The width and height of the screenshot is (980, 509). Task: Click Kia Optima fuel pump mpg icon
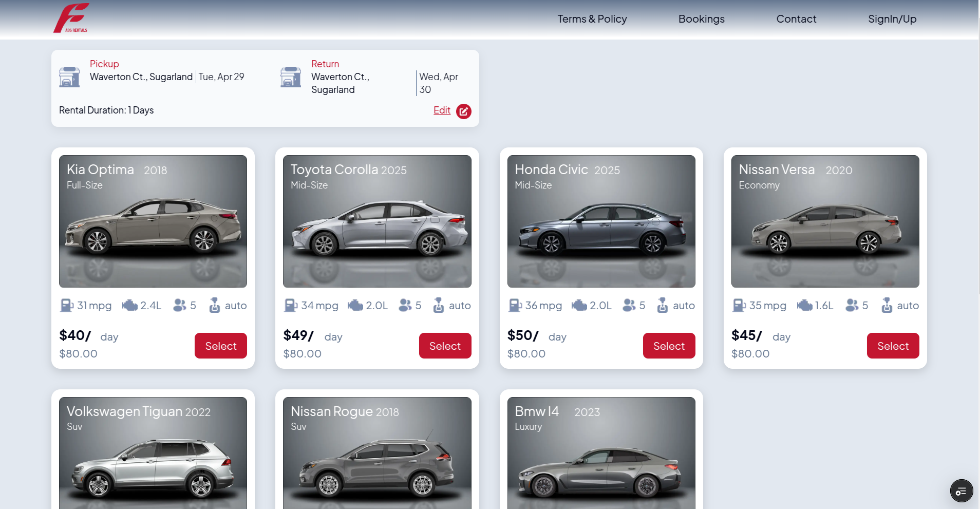pos(67,306)
